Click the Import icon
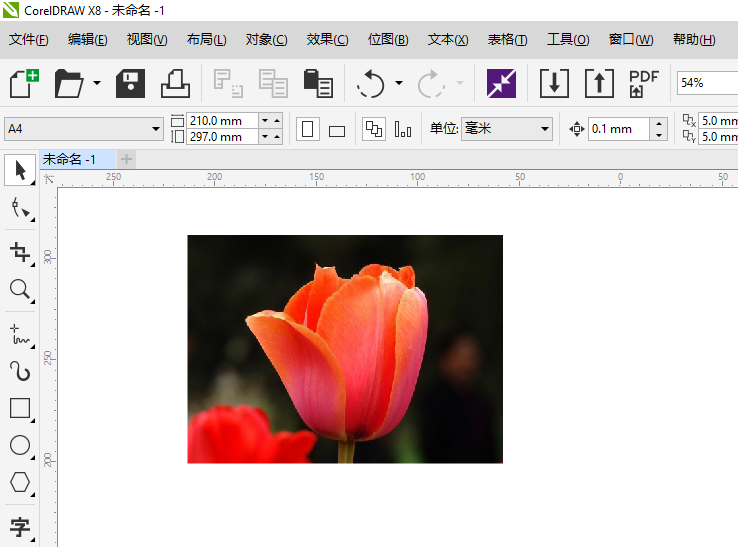Image resolution: width=738 pixels, height=547 pixels. click(553, 83)
